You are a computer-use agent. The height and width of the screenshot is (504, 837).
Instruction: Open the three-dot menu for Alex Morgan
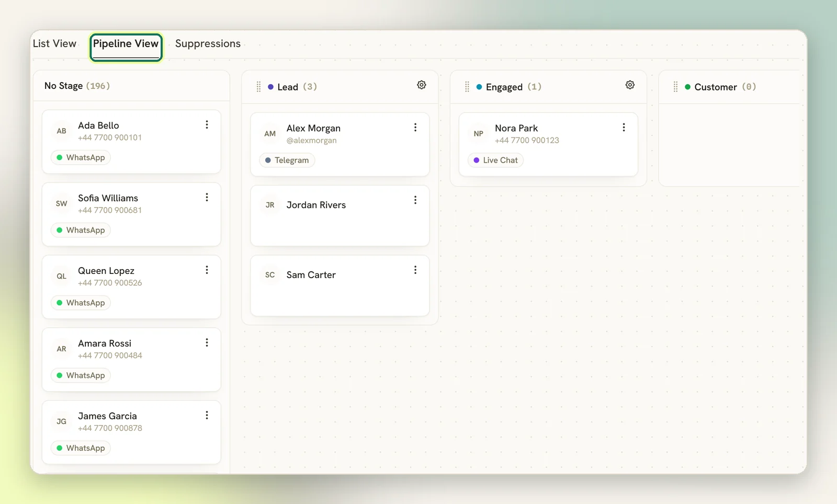click(415, 128)
